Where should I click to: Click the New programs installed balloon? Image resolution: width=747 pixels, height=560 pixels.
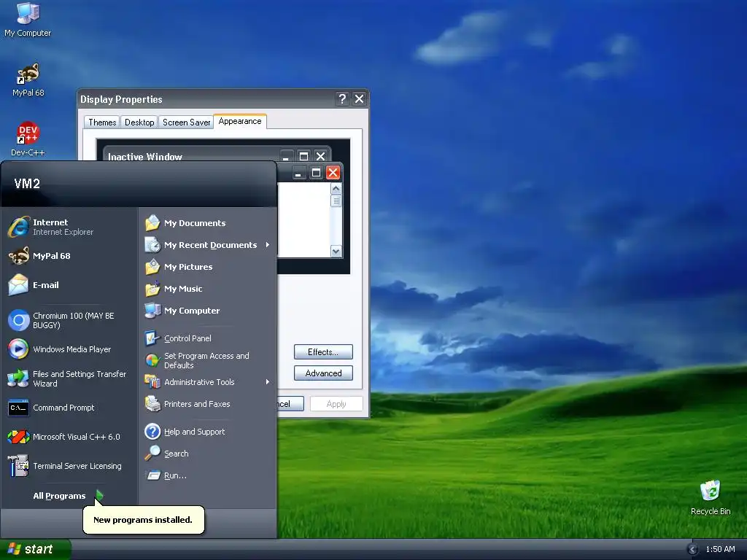point(144,520)
